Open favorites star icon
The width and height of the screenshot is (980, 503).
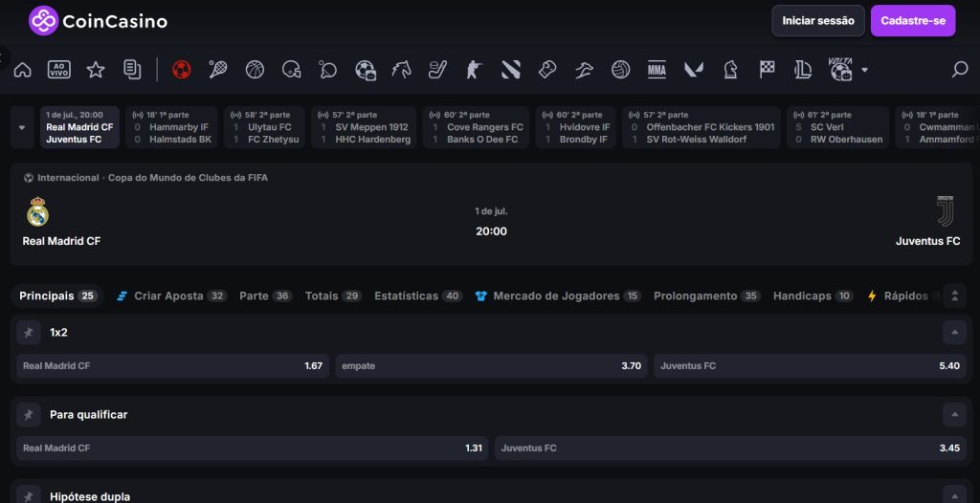(x=96, y=70)
